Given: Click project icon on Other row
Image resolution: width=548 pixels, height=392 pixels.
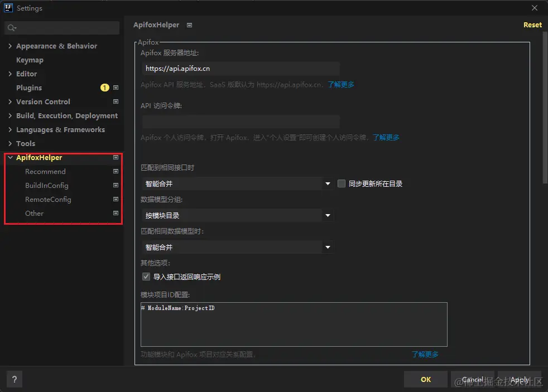Looking at the screenshot, I should click(x=116, y=213).
